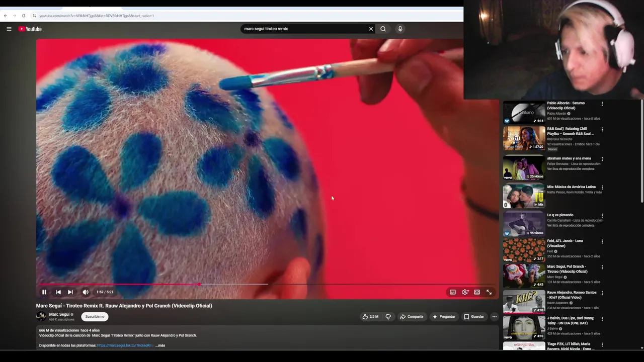Image resolution: width=644 pixels, height=362 pixels.
Task: Open options for R&B Soul playlist video
Action: click(602, 129)
